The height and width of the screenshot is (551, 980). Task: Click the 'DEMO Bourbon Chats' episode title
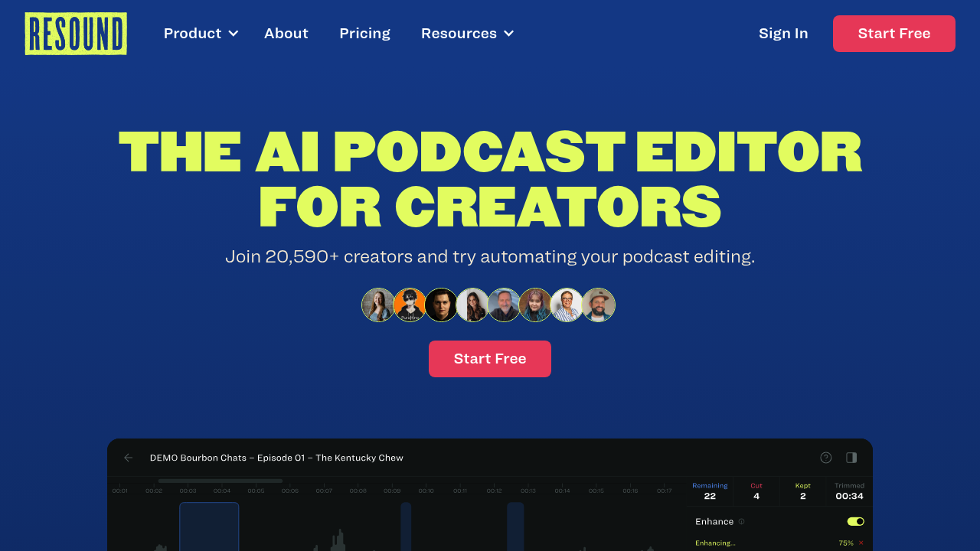(276, 458)
